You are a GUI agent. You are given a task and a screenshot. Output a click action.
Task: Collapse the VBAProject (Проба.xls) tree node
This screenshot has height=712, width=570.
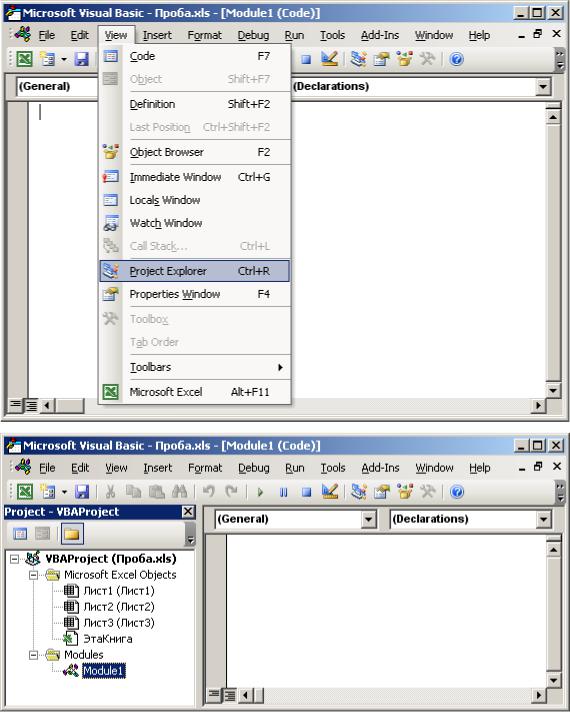point(15,559)
